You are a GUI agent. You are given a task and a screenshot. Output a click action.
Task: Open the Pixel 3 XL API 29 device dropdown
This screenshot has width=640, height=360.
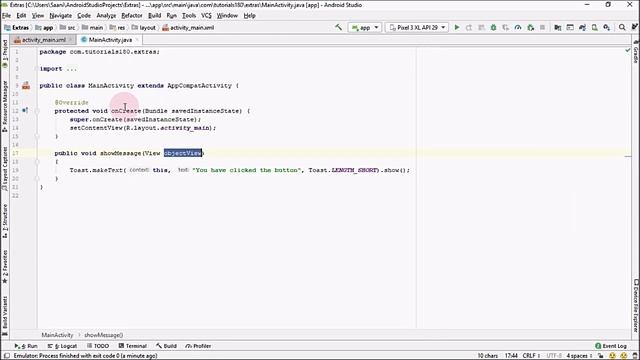point(417,27)
